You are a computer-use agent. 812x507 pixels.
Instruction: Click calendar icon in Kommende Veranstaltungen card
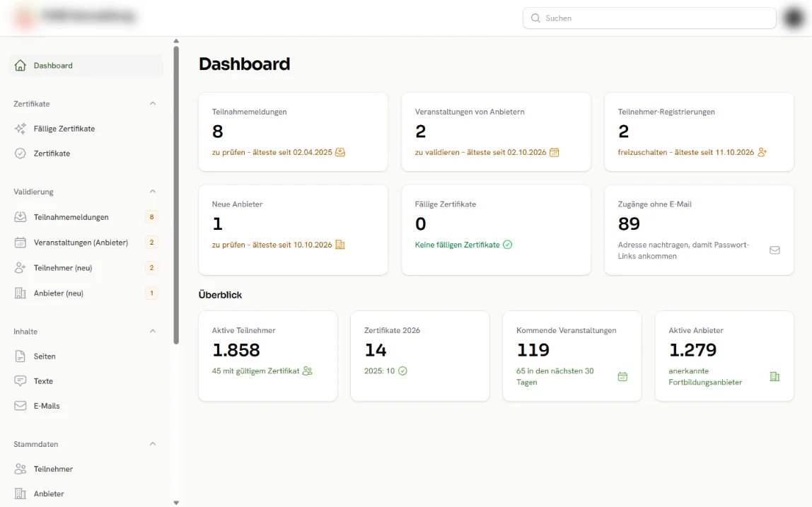pos(622,376)
